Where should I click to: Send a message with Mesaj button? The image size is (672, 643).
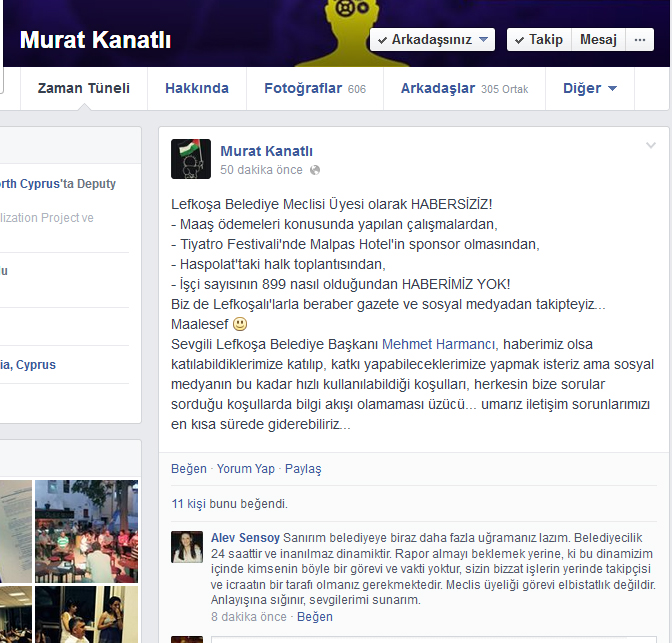click(x=598, y=40)
